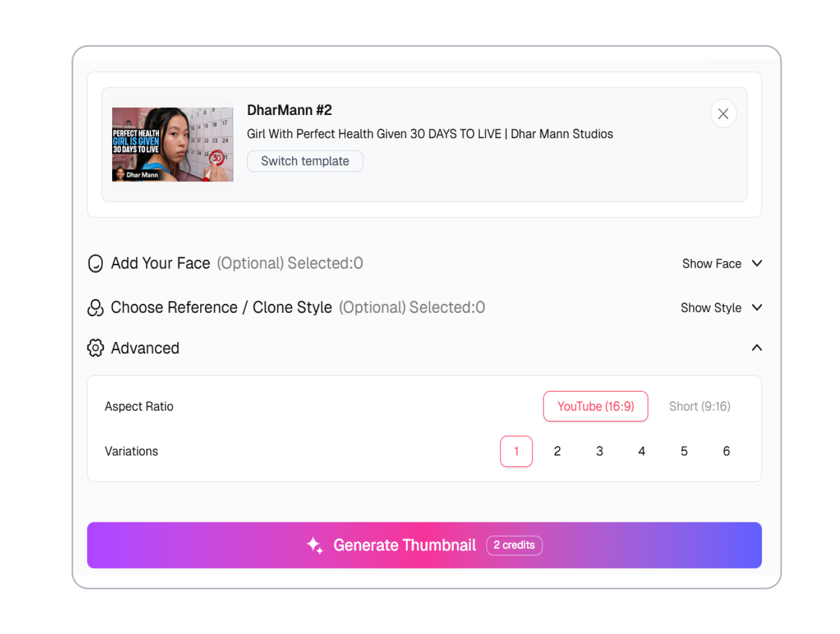Click Generate Thumbnail button

coord(424,545)
